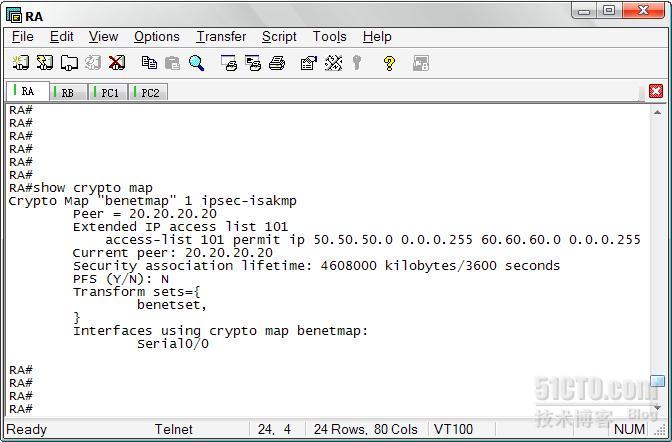Click "Interfaces using crypto map benetmap:" line
The image size is (672, 442).
coord(220,331)
